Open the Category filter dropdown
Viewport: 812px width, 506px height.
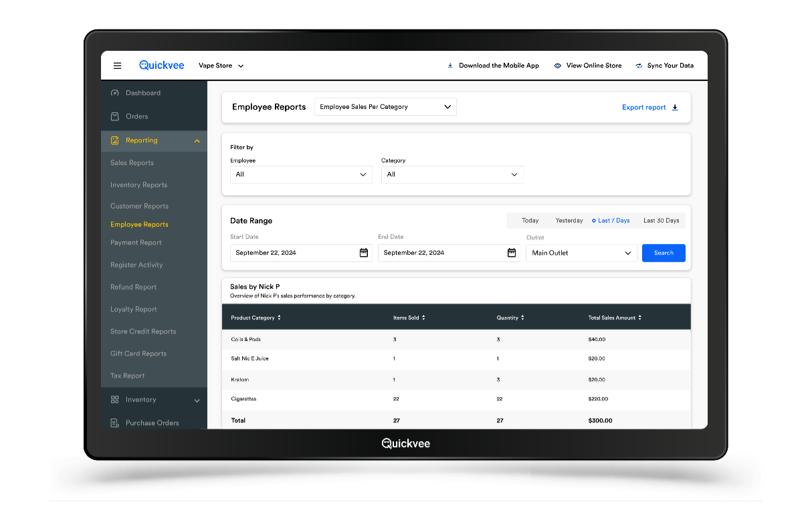click(452, 174)
